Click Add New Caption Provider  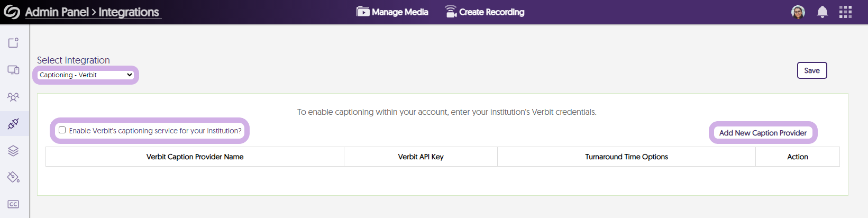(763, 133)
